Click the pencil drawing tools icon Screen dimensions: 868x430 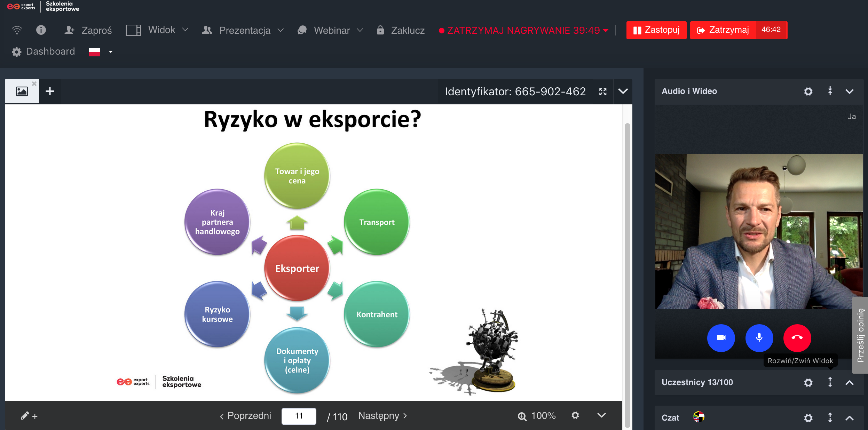click(25, 416)
